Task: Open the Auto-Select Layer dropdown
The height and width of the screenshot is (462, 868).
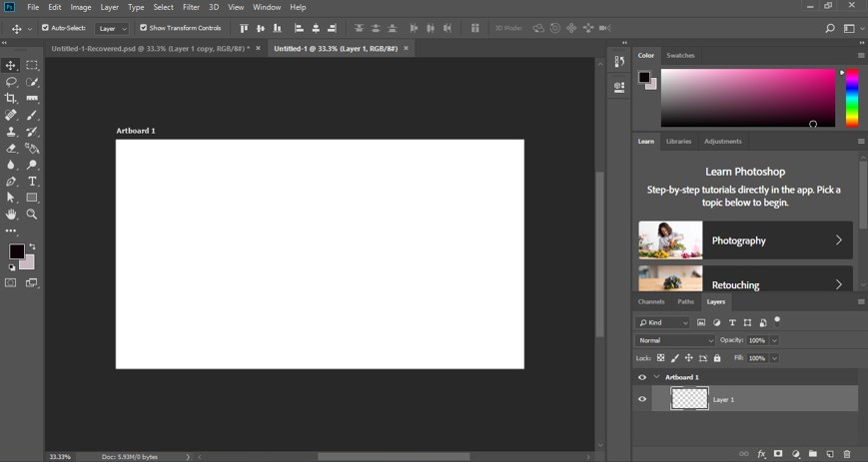Action: 112,28
